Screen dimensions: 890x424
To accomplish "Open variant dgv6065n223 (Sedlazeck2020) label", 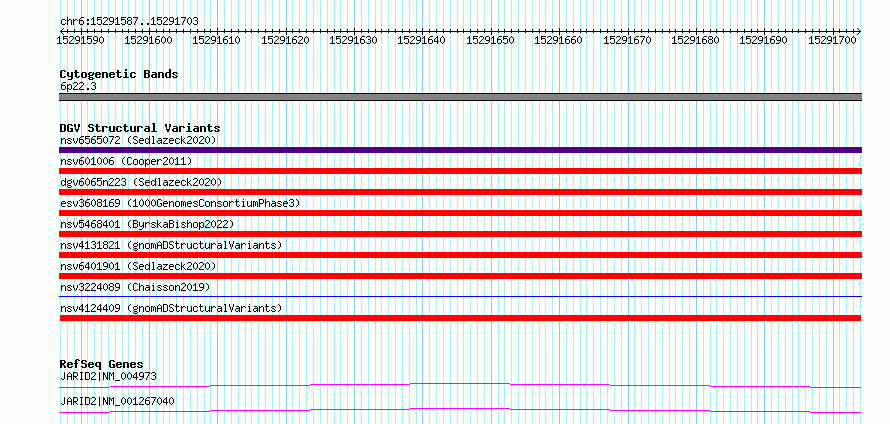I will (x=141, y=182).
